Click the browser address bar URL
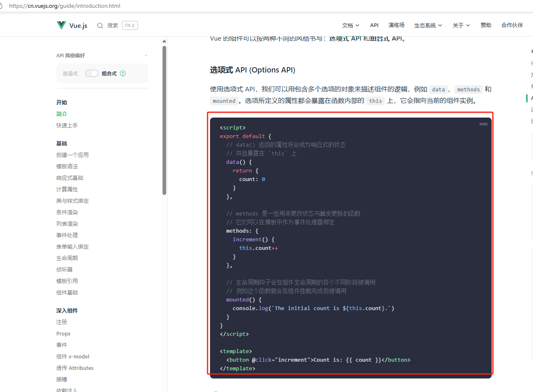 (65, 6)
